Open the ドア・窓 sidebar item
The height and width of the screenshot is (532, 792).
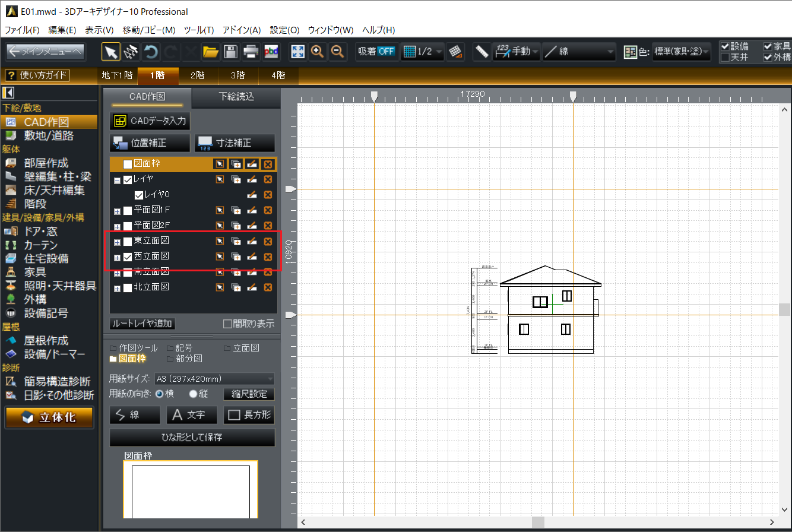tap(41, 231)
